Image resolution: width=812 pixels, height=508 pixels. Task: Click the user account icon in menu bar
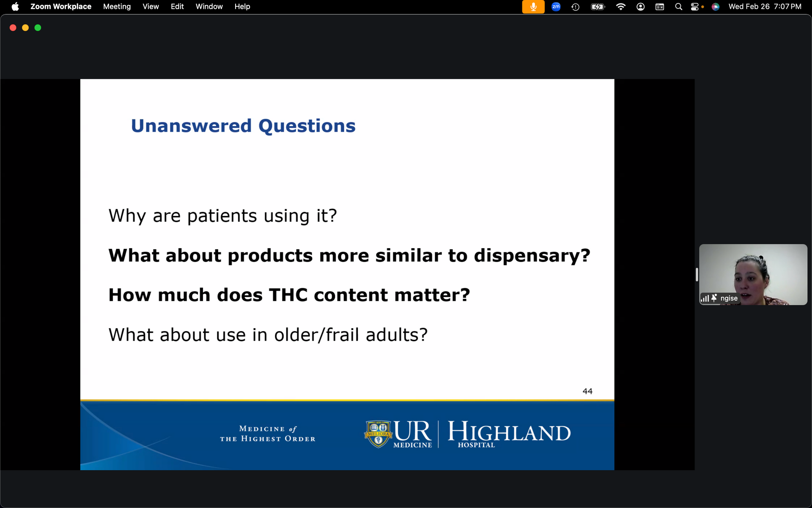tap(640, 7)
